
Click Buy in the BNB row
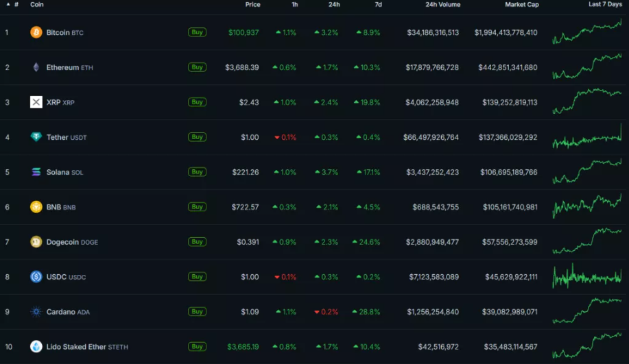(x=197, y=206)
